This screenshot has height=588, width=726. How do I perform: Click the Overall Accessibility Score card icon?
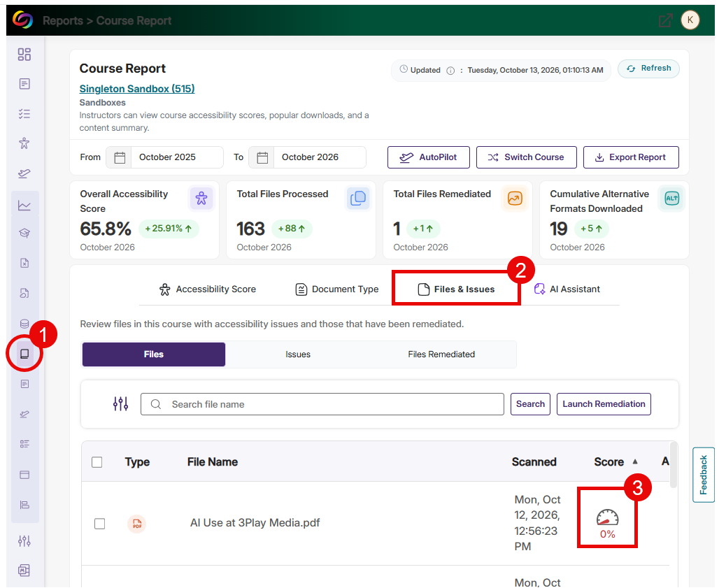coord(201,198)
